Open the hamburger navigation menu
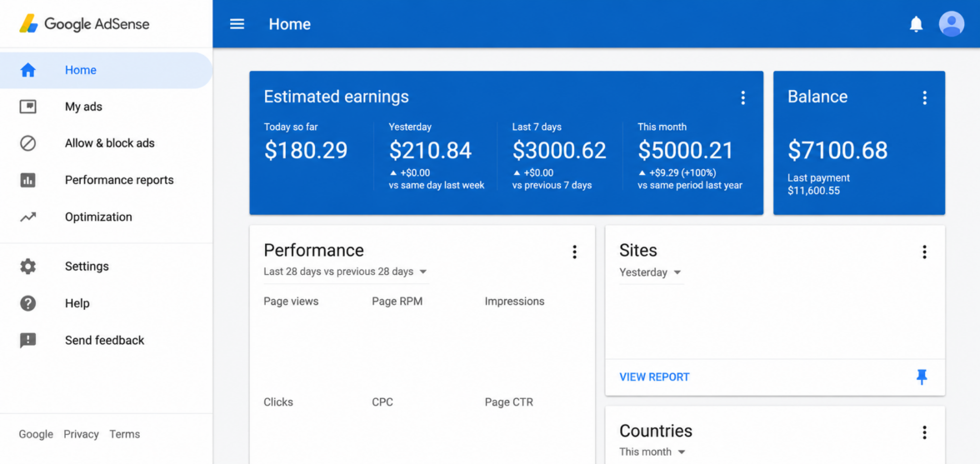Image resolution: width=980 pixels, height=464 pixels. [237, 24]
